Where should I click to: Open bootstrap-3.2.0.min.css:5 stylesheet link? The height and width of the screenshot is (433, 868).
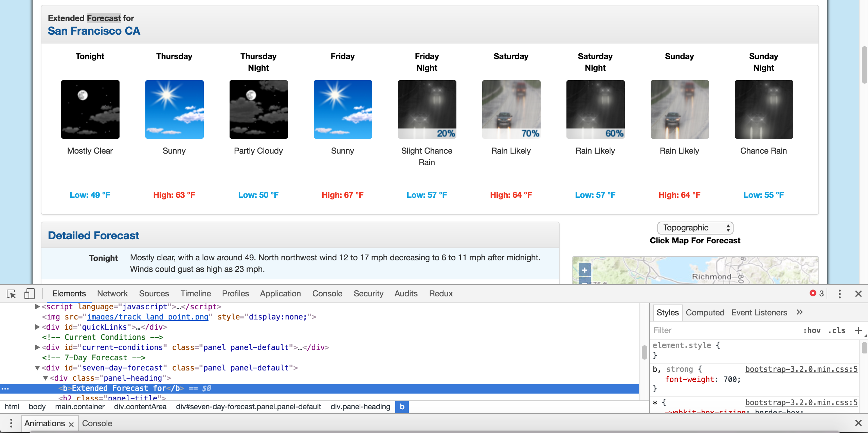pyautogui.click(x=801, y=369)
